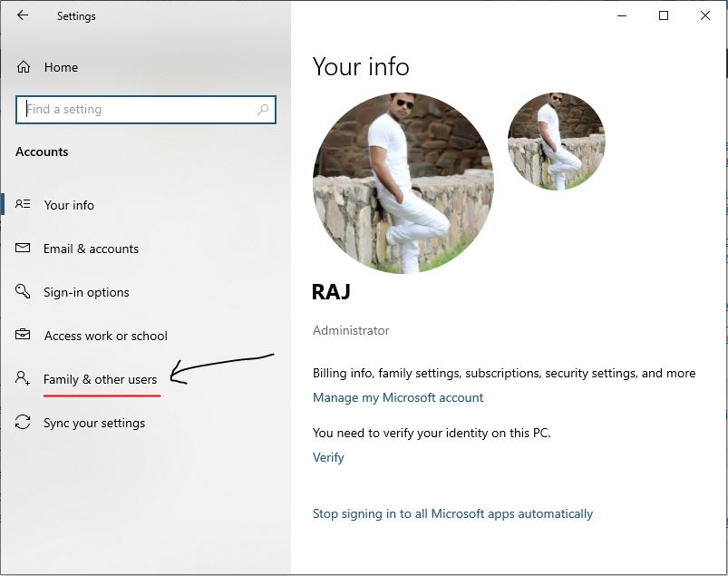This screenshot has width=728, height=576.
Task: Open "Access work or school" settings
Action: 105,335
